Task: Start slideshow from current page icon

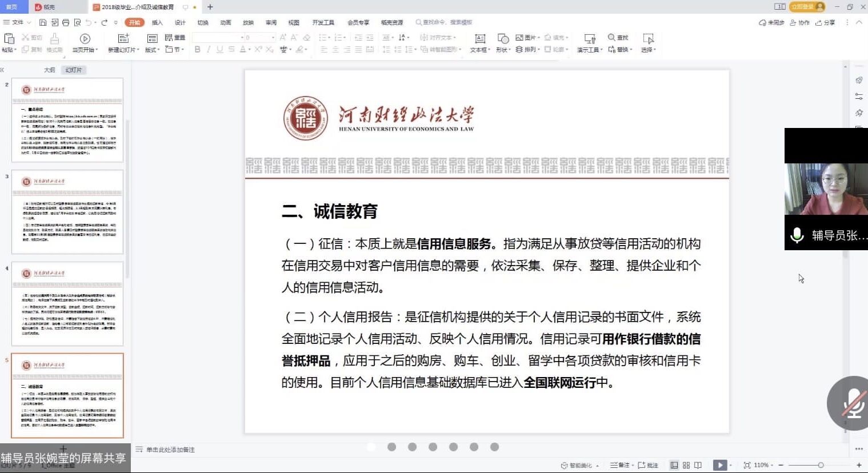Action: click(x=85, y=38)
